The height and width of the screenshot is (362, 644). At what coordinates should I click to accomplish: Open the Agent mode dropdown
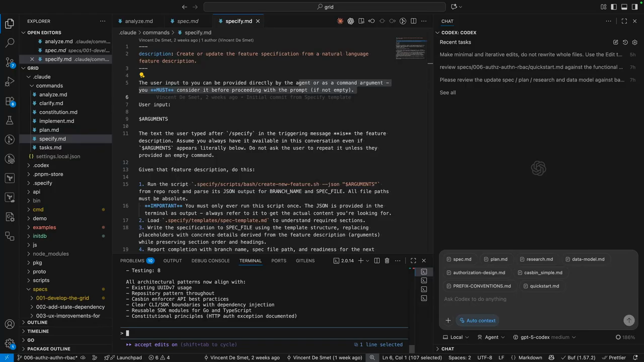(x=491, y=337)
